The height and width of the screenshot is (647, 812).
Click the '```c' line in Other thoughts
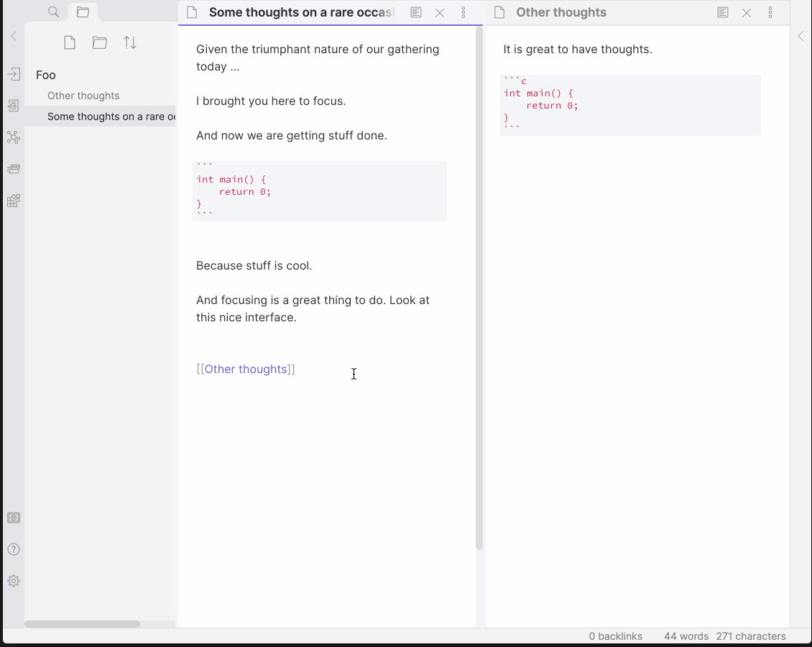pyautogui.click(x=515, y=81)
